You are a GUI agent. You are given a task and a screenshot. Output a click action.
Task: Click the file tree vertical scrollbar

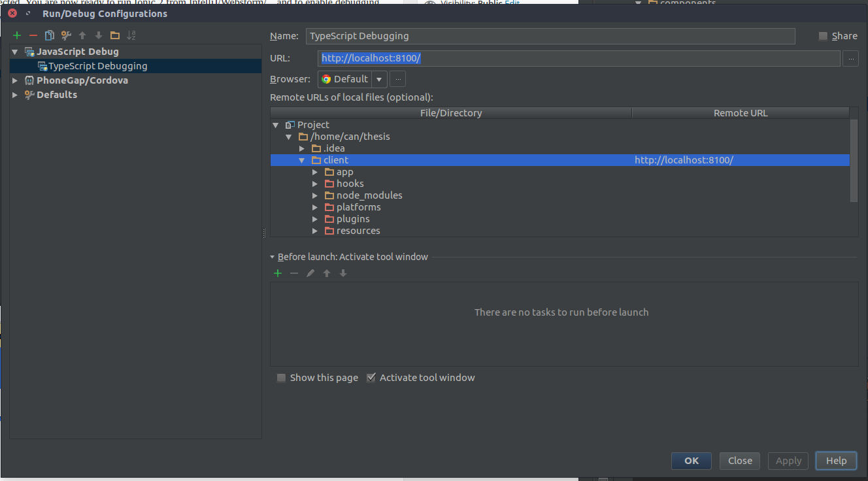tap(854, 160)
